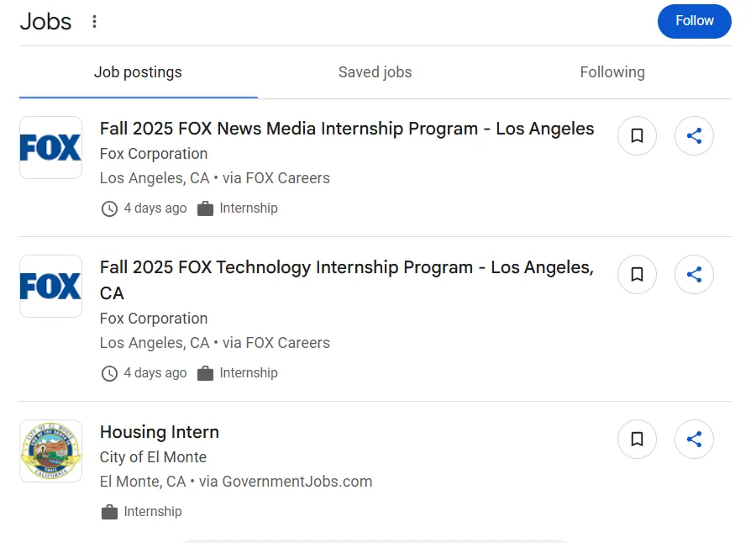Save the FOX News Media internship posting
Viewport: 756px width, 543px height.
coord(637,135)
